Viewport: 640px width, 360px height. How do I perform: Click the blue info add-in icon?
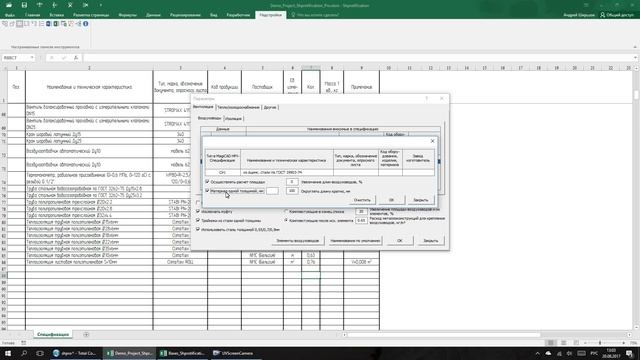(x=86, y=24)
